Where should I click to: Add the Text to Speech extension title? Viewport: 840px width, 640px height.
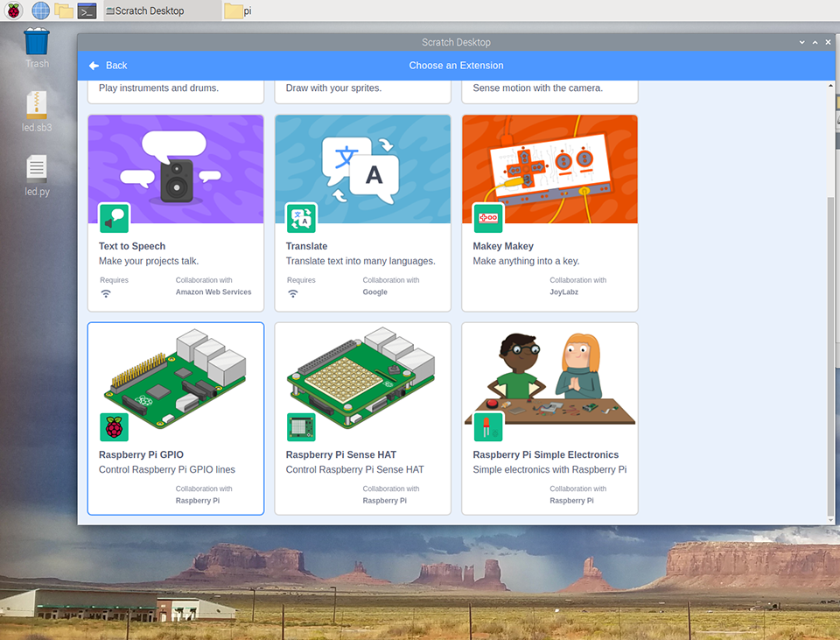point(132,246)
